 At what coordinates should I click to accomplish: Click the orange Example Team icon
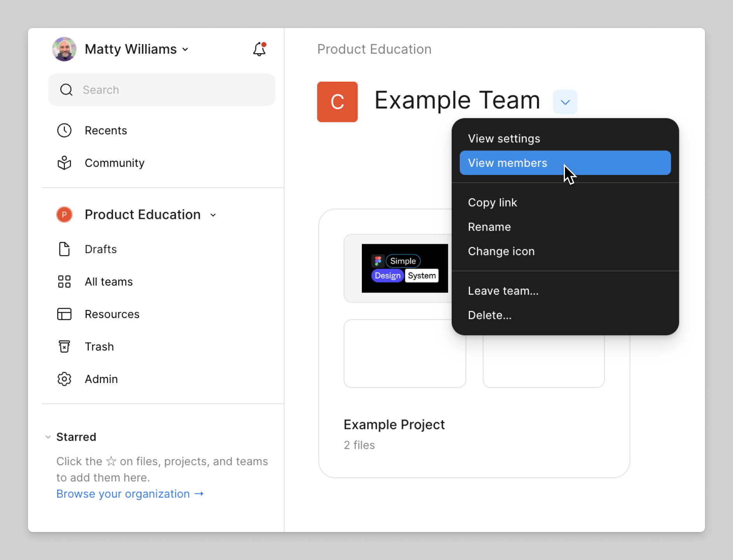pyautogui.click(x=337, y=102)
